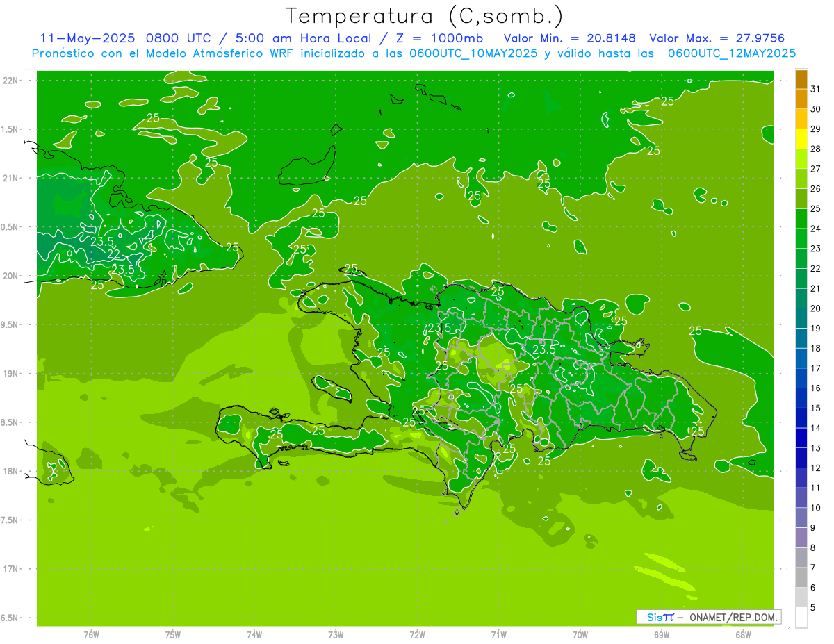Pick the legend swatch between 24 and 25
Image resolution: width=834 pixels, height=644 pixels.
click(x=801, y=219)
